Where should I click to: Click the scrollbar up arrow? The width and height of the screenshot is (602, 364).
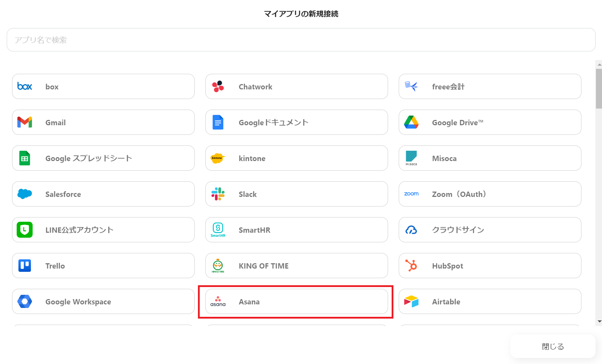coord(599,65)
